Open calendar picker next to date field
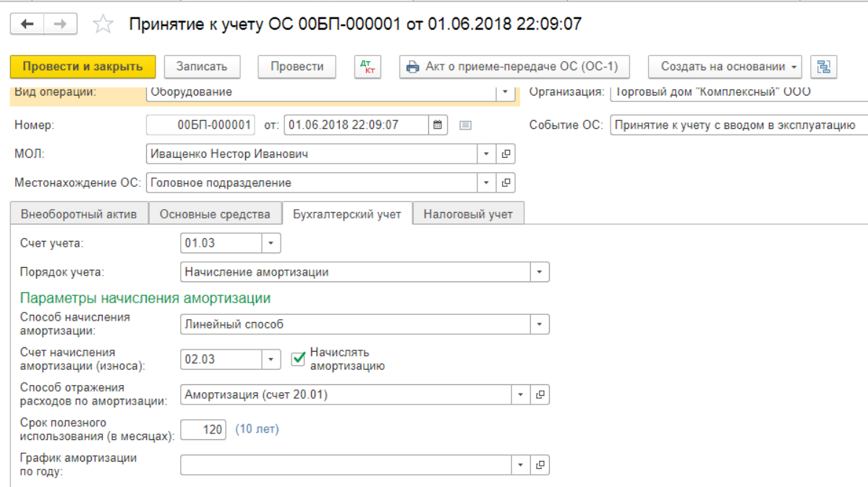Viewport: 868px width, 487px height. pos(438,124)
